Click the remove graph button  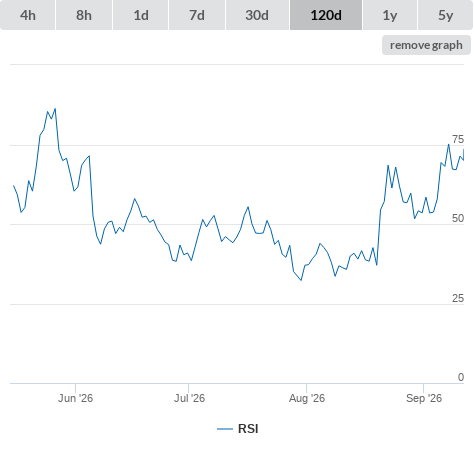tap(426, 45)
